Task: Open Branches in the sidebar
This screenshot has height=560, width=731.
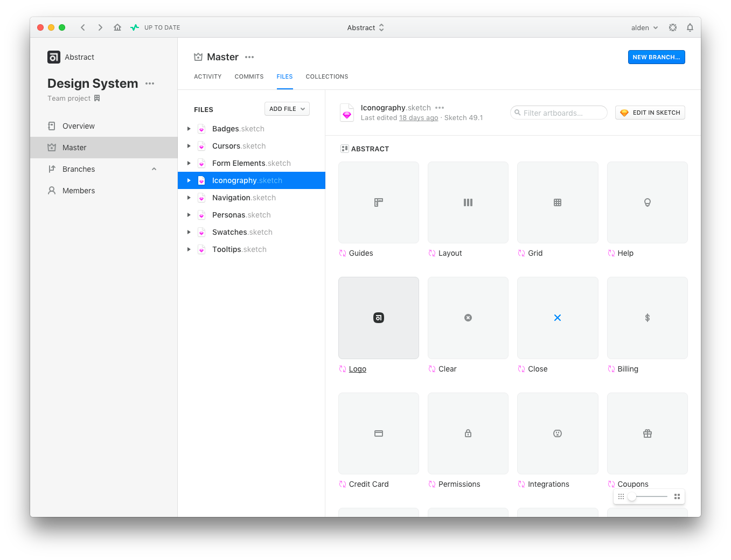Action: (104, 169)
